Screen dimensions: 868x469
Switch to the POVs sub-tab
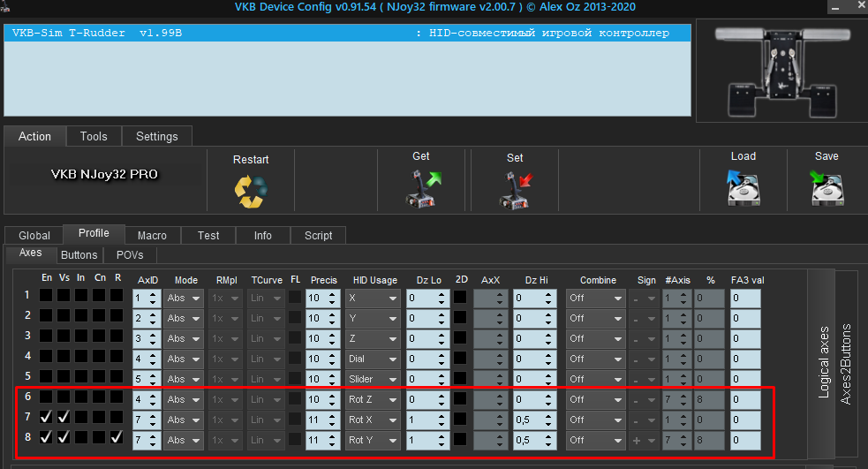point(130,254)
